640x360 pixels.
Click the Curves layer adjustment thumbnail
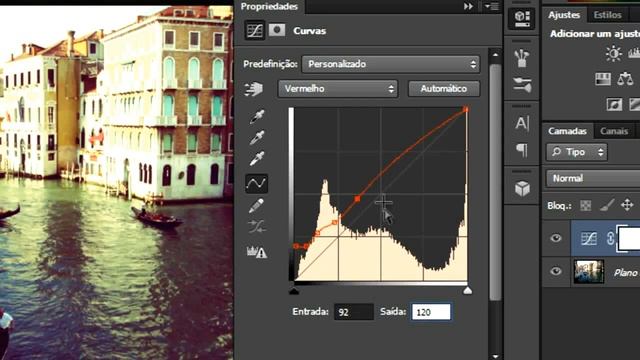pyautogui.click(x=588, y=238)
